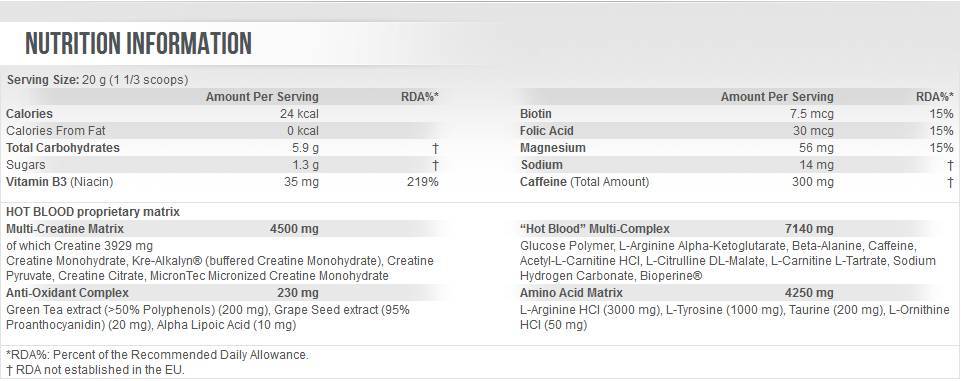Click the 4250 mg amino acid amount
The width and height of the screenshot is (961, 381).
tap(809, 293)
